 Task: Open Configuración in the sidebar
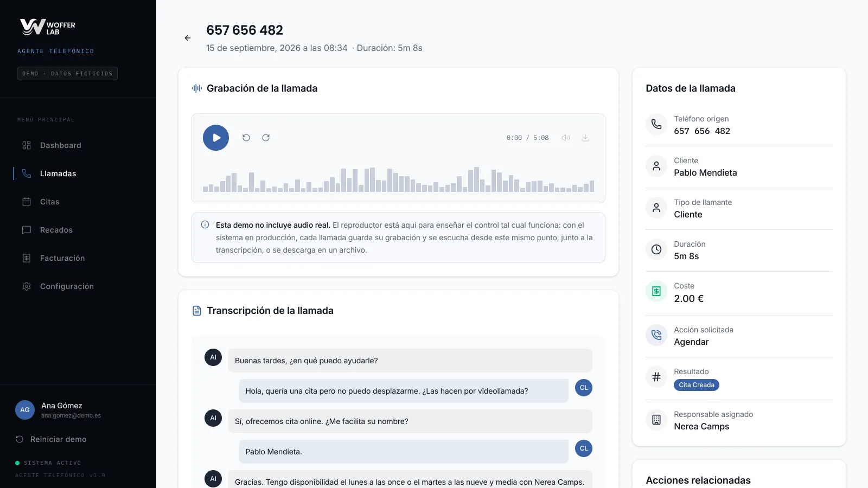(x=78, y=286)
